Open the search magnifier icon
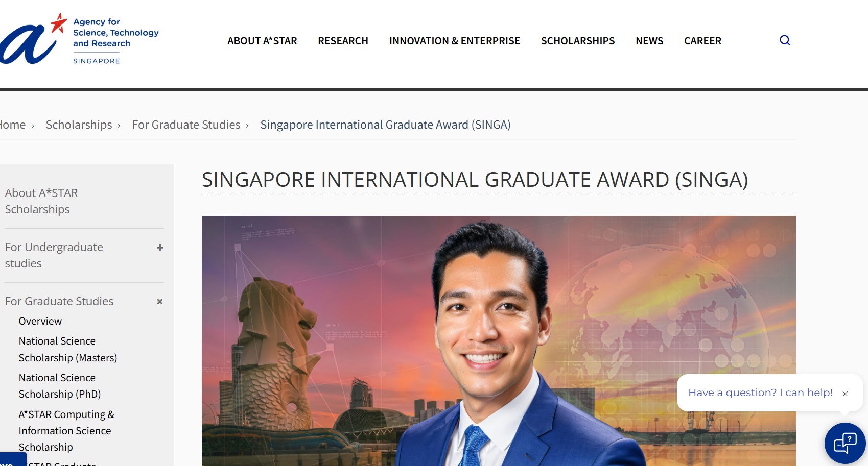Viewport: 868px width, 466px height. click(785, 40)
